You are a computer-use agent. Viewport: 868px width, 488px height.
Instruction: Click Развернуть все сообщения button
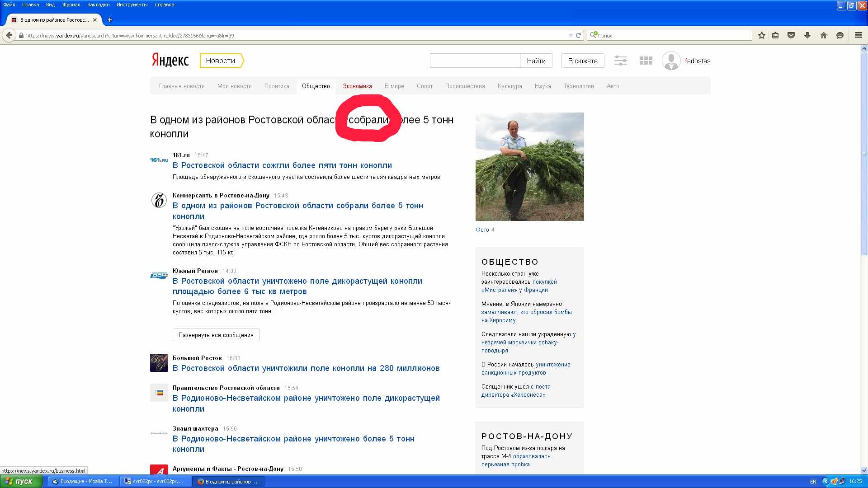click(x=216, y=335)
